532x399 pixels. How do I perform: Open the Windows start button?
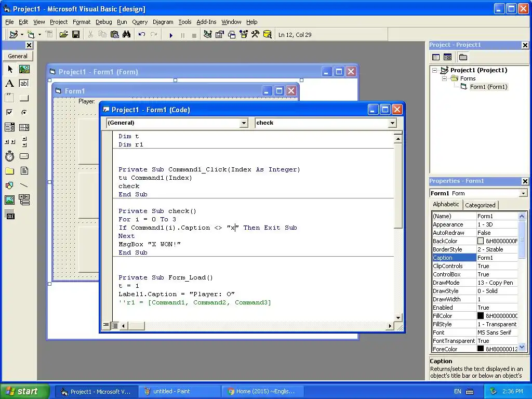24,391
